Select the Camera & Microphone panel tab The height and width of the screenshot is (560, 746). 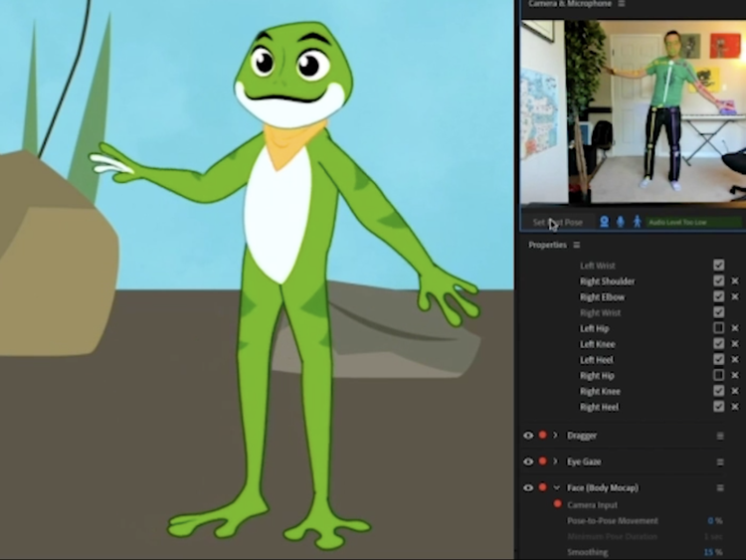click(570, 3)
